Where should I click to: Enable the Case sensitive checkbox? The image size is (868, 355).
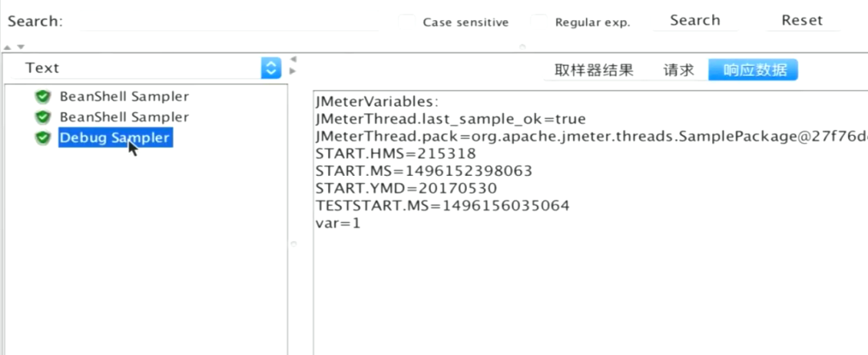(410, 22)
